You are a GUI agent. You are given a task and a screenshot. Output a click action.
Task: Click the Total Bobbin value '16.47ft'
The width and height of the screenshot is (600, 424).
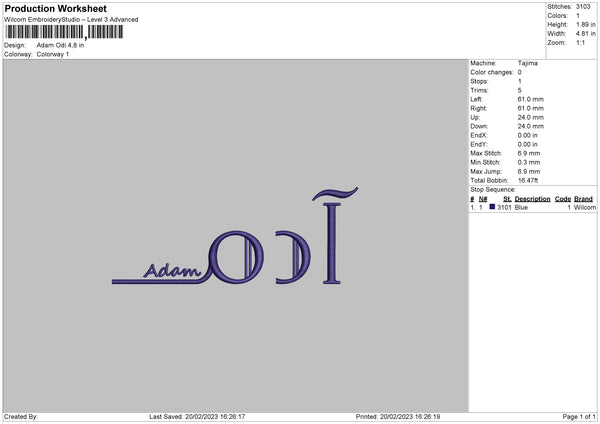coord(528,181)
